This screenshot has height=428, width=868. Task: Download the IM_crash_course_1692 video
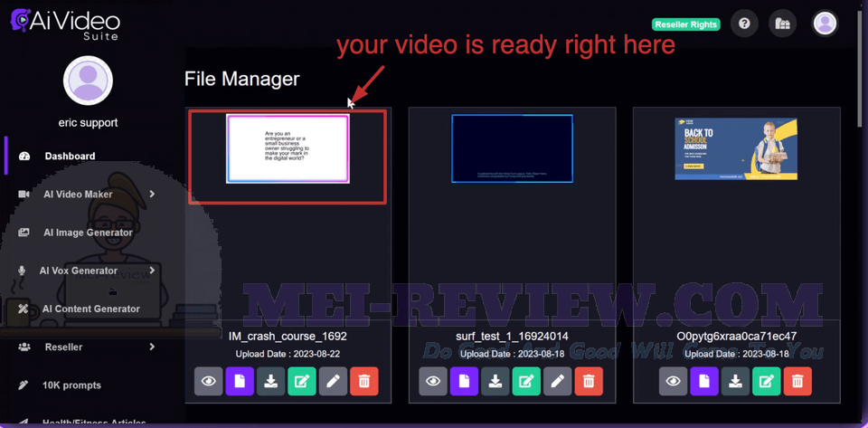pyautogui.click(x=270, y=381)
